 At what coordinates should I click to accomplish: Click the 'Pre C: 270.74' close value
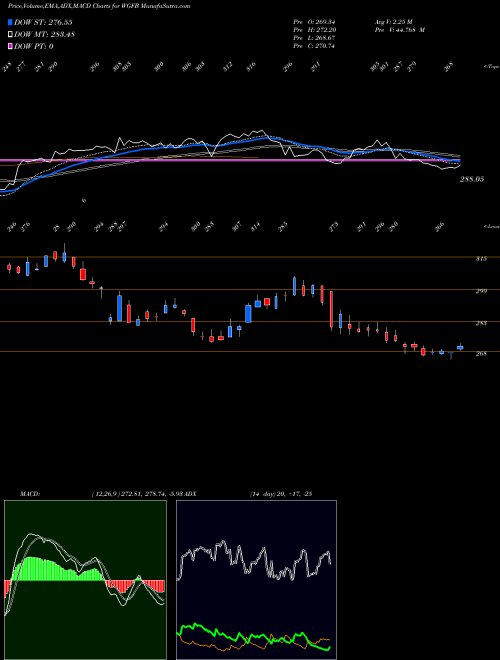(314, 46)
